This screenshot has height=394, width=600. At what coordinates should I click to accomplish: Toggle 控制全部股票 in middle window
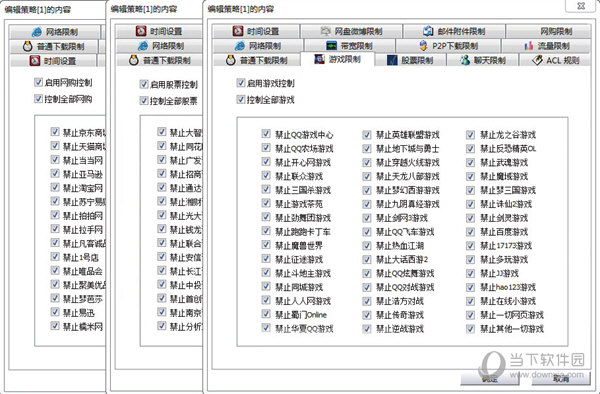[x=144, y=100]
